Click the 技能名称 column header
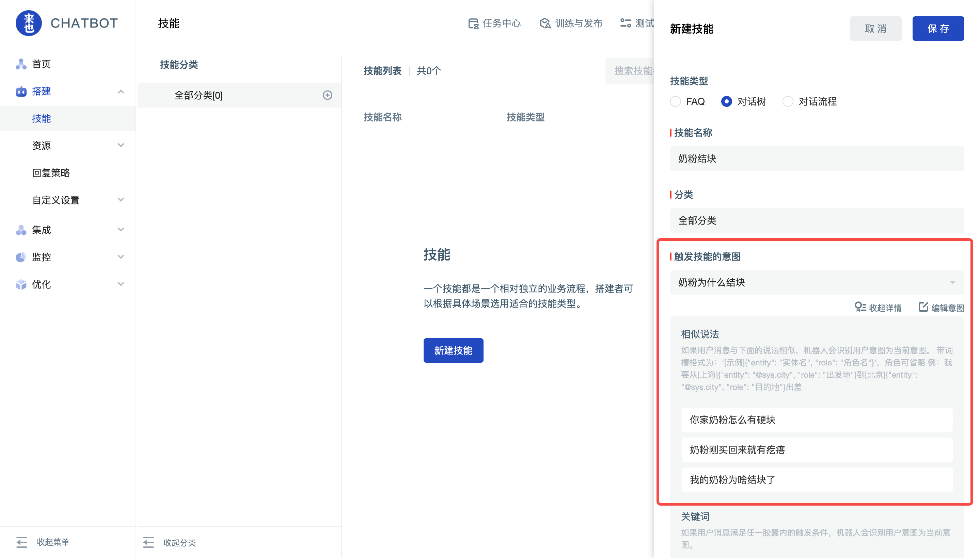980x558 pixels. (382, 117)
